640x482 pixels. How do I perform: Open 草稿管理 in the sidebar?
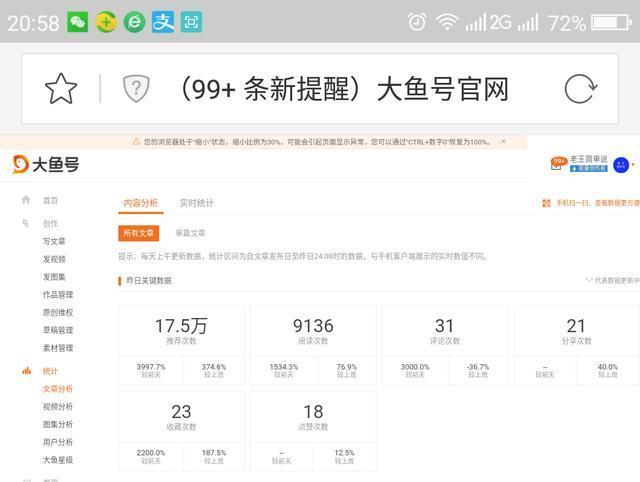click(x=58, y=330)
